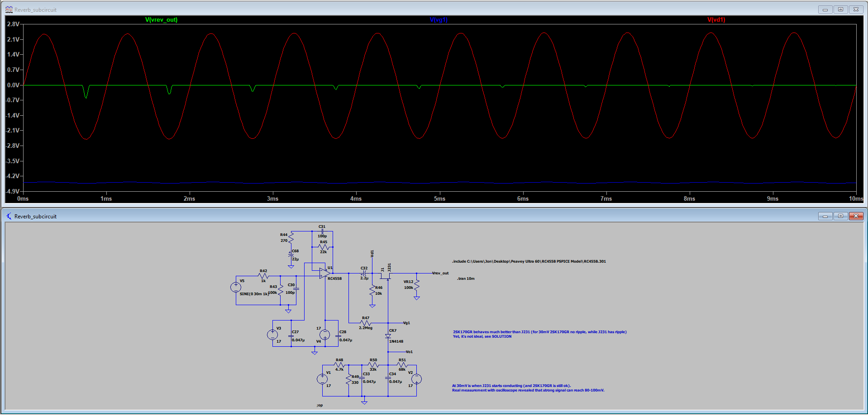Select resistor R44 symbol
Screen dimensions: 868x415
click(291, 237)
